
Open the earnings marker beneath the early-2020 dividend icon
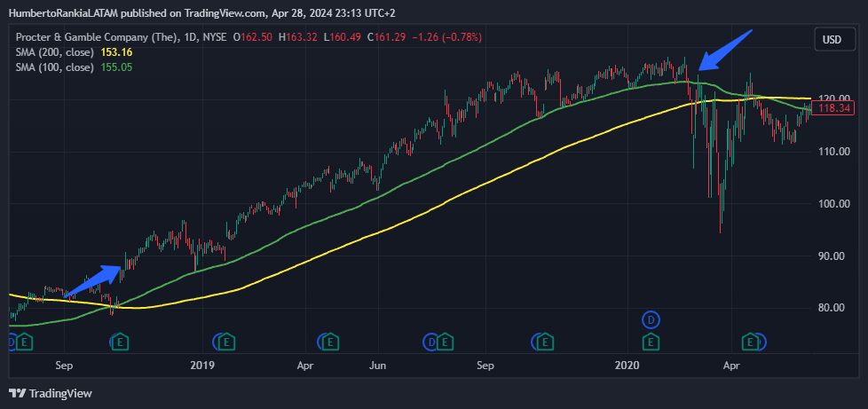651,341
